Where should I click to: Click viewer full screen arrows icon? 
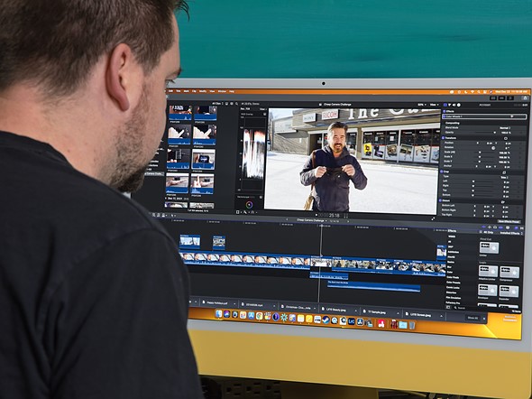click(x=433, y=218)
